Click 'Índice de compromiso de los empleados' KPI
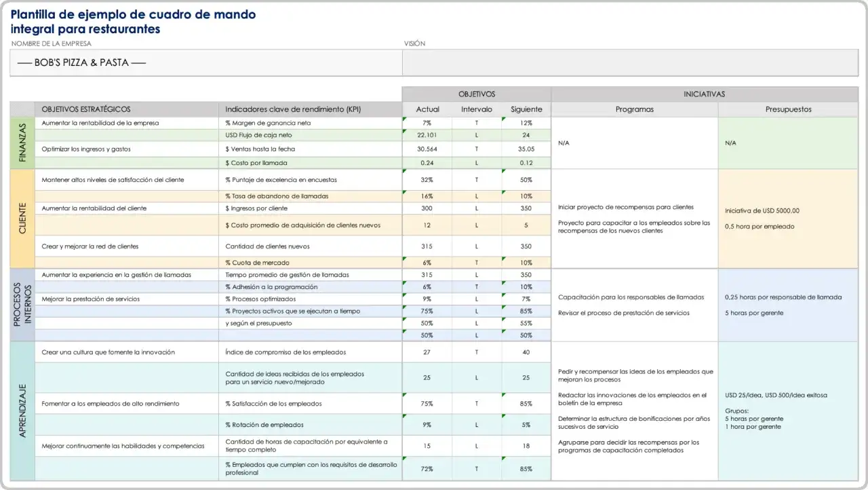This screenshot has height=490, width=868. coord(286,352)
